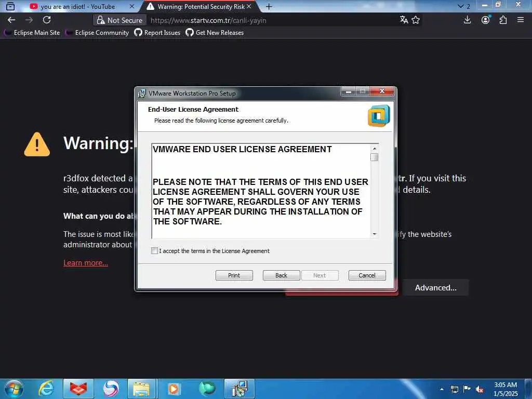Open the browser hamburger menu
532x399 pixels.
pyautogui.click(x=521, y=20)
